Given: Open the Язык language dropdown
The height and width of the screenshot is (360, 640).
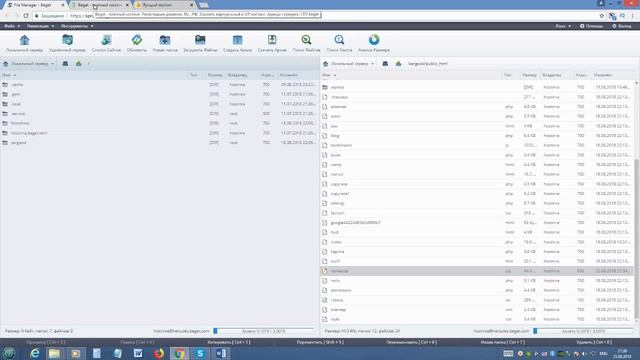Looking at the screenshot, I should pyautogui.click(x=563, y=26).
